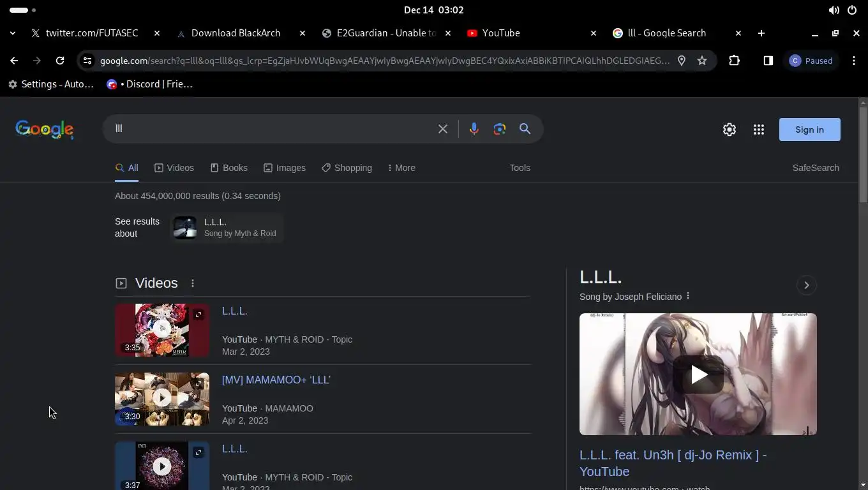
Task: Start voice search with microphone icon
Action: tap(474, 129)
